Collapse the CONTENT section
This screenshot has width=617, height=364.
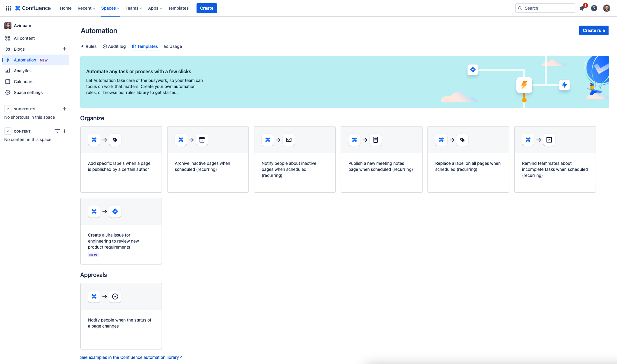point(8,131)
